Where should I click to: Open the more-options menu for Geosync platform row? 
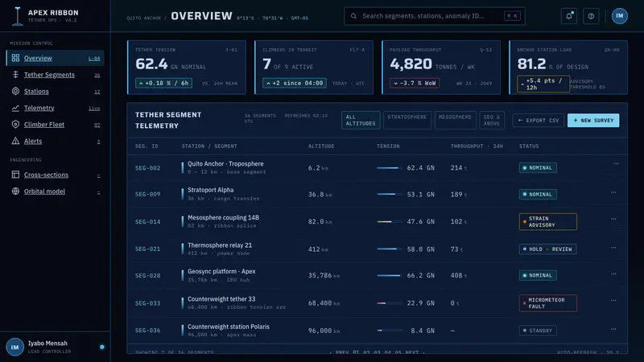pyautogui.click(x=613, y=274)
